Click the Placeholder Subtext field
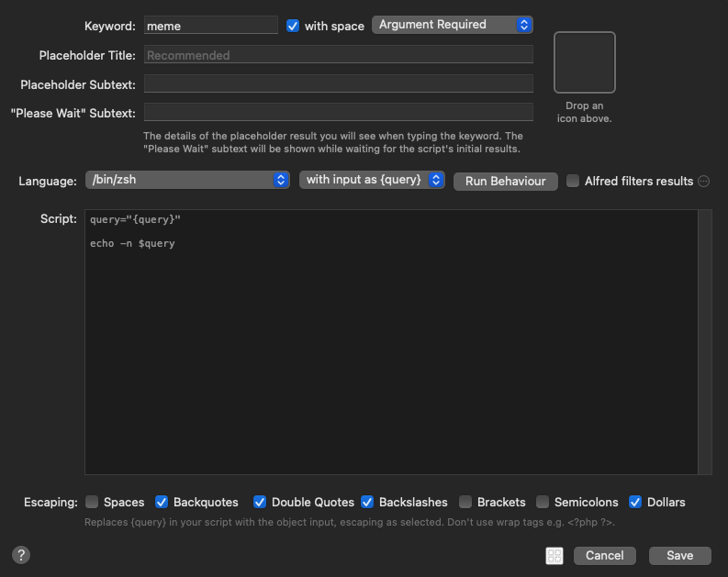 point(339,84)
